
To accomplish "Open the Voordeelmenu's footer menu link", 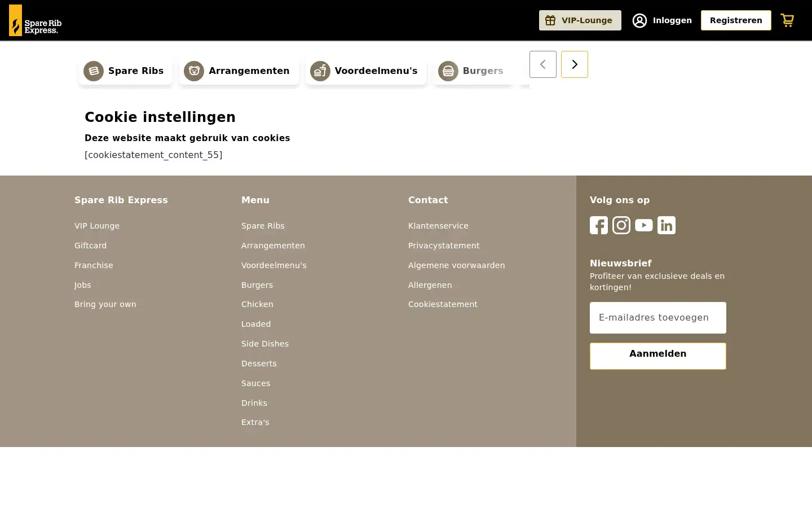I will tap(274, 265).
